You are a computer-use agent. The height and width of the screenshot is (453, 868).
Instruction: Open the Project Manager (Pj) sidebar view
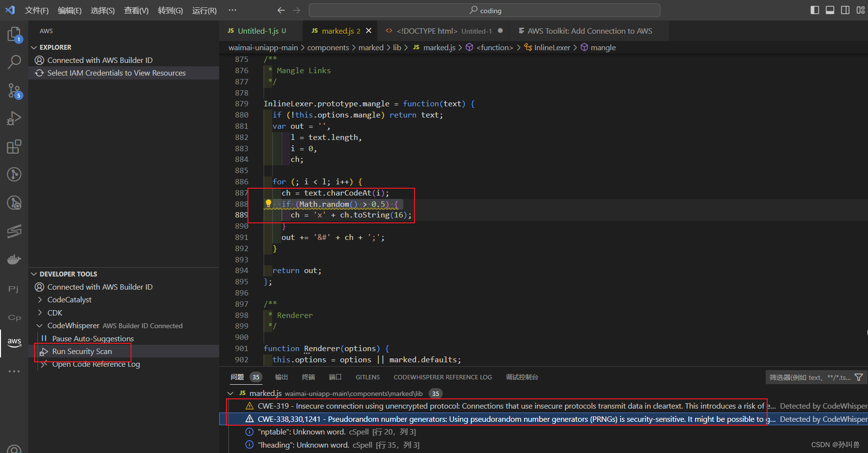[13, 289]
